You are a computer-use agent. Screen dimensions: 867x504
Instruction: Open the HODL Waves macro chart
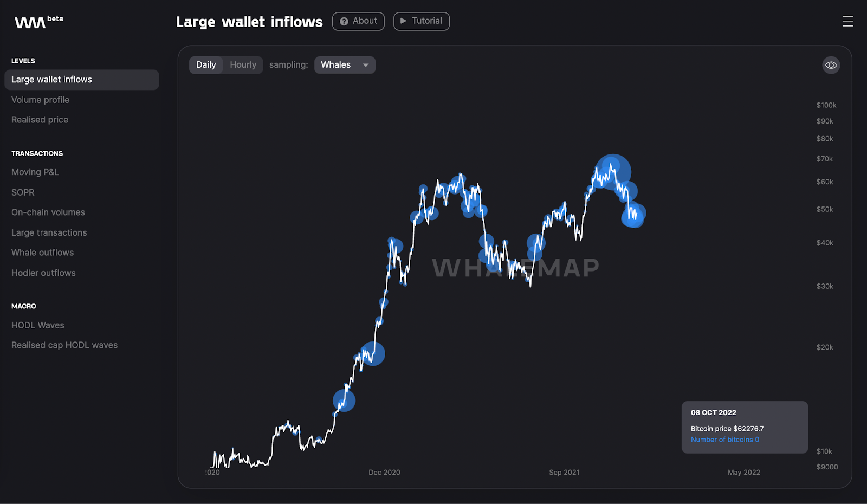point(37,325)
